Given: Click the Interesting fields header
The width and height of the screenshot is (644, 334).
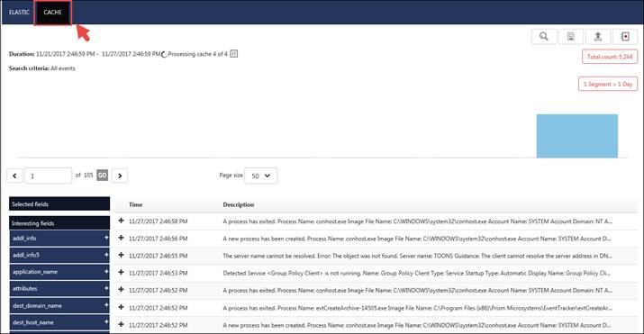Looking at the screenshot, I should pyautogui.click(x=59, y=223).
